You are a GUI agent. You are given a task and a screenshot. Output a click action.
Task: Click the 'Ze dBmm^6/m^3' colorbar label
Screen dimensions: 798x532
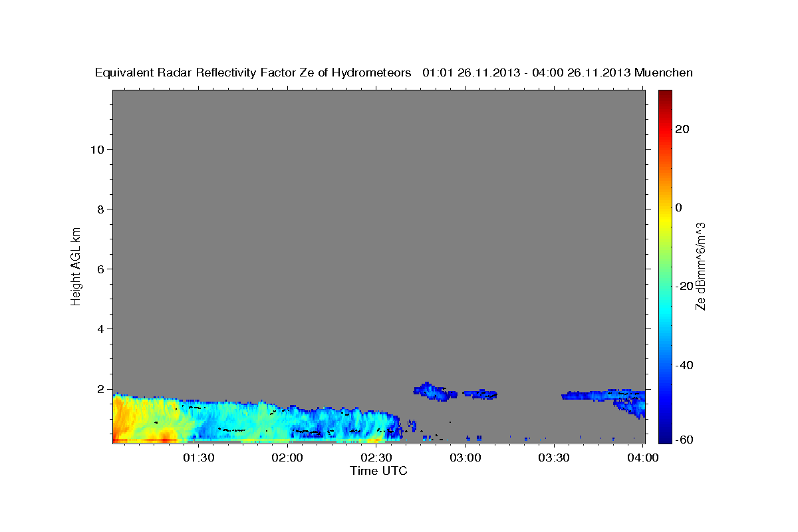pos(700,266)
